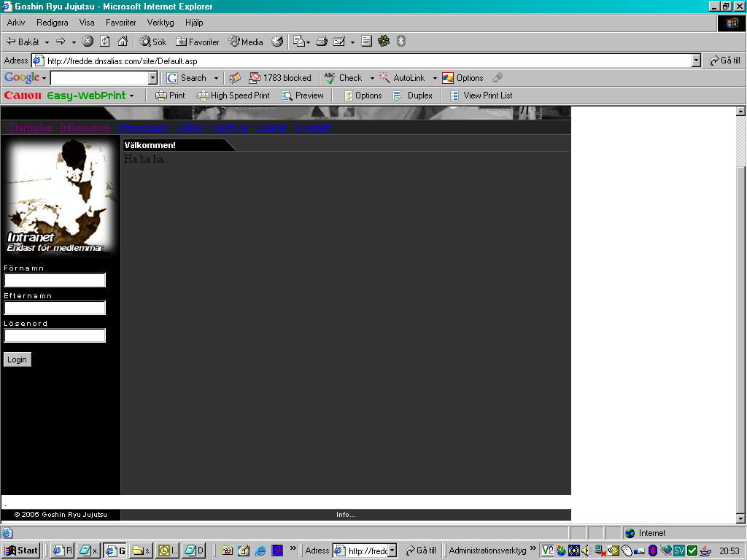This screenshot has width=747, height=560.
Task: Open the Länkar link
Action: tap(271, 128)
